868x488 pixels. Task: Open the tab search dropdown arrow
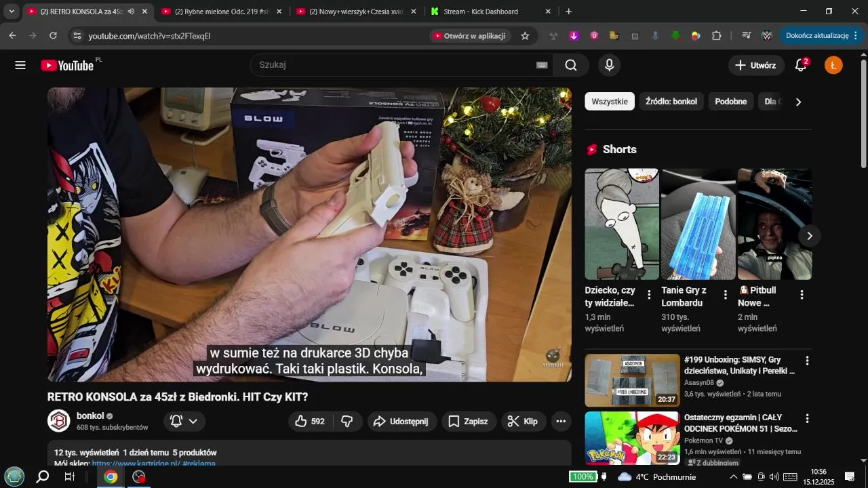pyautogui.click(x=12, y=12)
